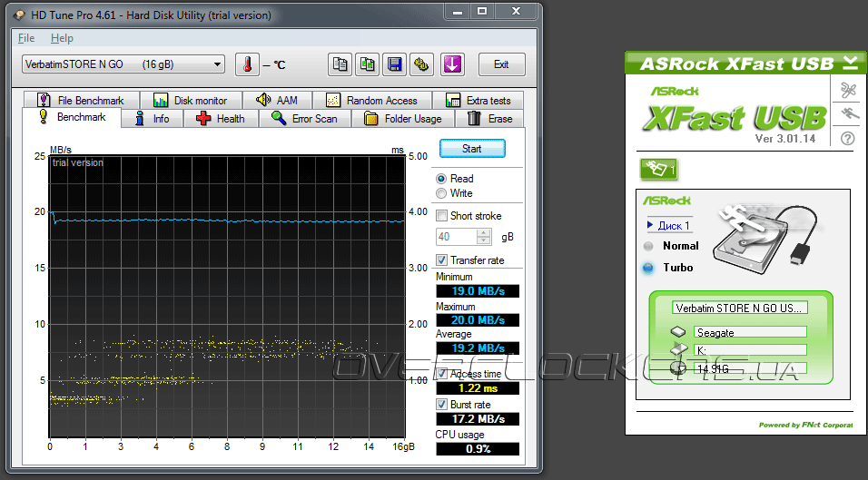Open the Error Scan tab
The width and height of the screenshot is (868, 480).
tap(305, 118)
